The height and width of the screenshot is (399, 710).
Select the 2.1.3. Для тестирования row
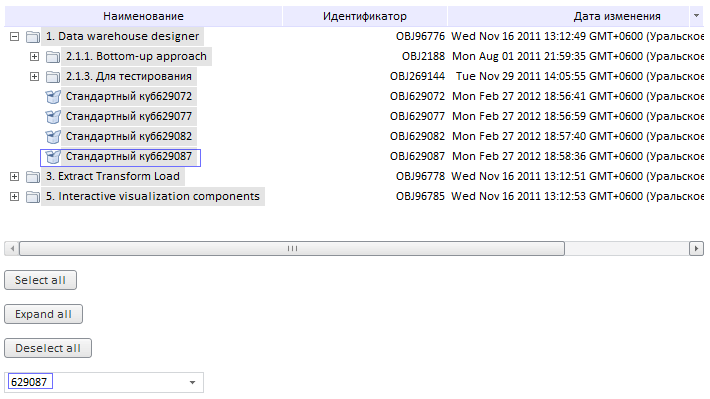click(x=129, y=76)
